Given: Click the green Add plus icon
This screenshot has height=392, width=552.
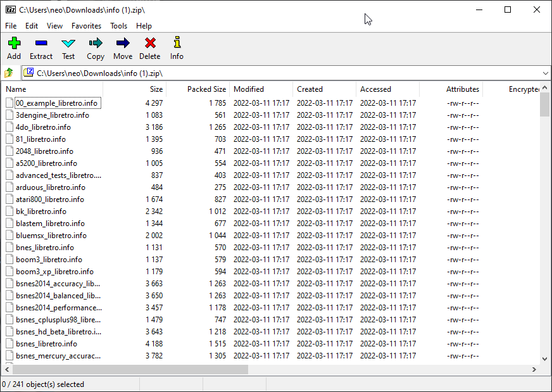Looking at the screenshot, I should (14, 44).
